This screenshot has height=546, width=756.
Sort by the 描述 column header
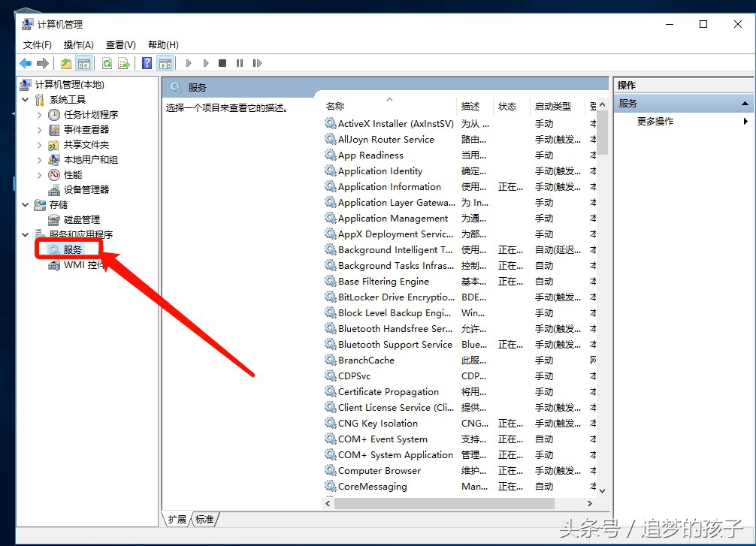tap(474, 107)
